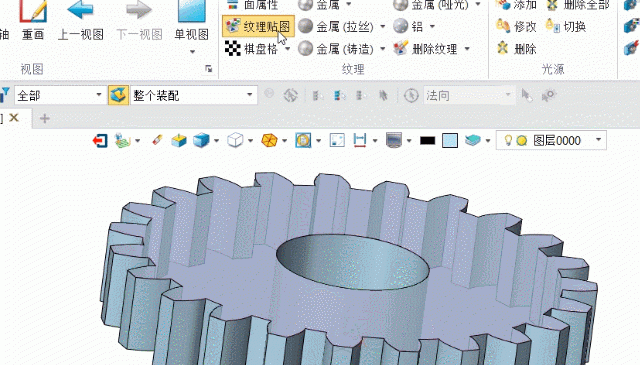Expand the 整个装配 combo box
Viewport: 640px width, 365px height.
click(x=193, y=96)
